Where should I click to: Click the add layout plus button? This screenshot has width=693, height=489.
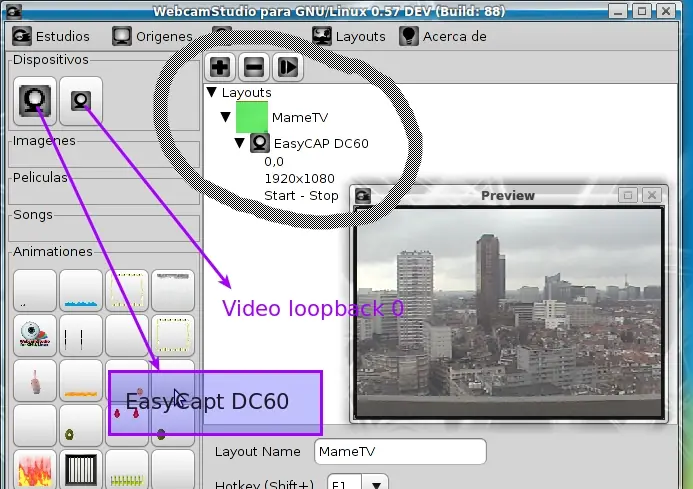pos(220,67)
